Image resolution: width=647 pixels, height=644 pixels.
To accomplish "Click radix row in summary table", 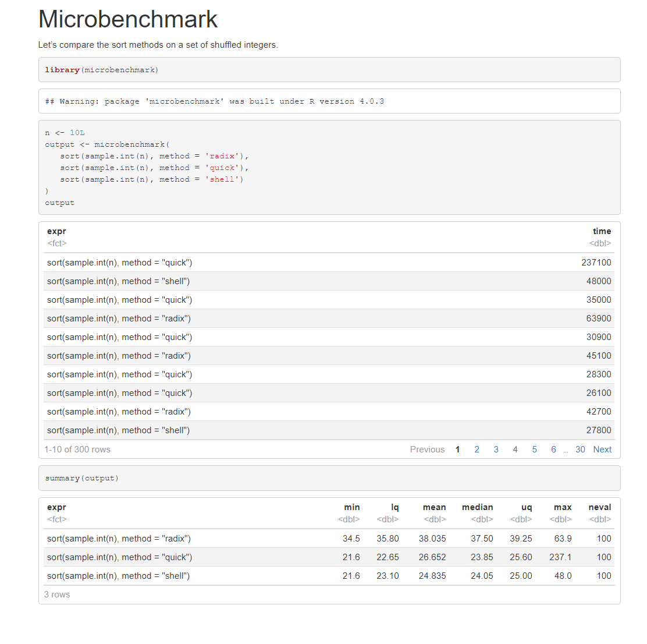I will [329, 539].
